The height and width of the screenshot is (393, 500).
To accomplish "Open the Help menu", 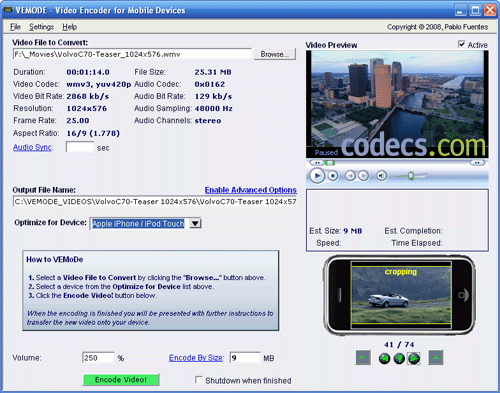I will 70,27.
